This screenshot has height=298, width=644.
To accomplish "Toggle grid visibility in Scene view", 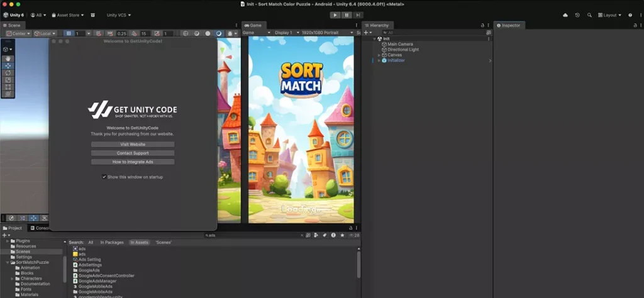I will [x=69, y=34].
